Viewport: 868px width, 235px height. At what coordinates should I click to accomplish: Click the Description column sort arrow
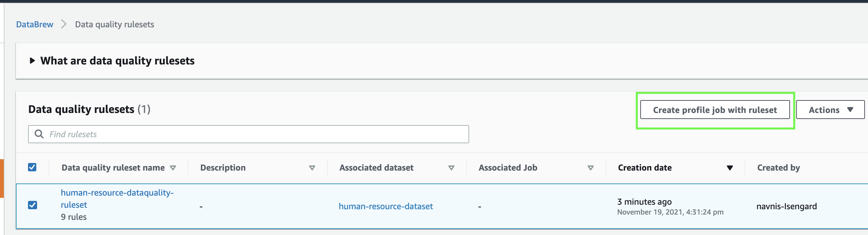click(312, 168)
